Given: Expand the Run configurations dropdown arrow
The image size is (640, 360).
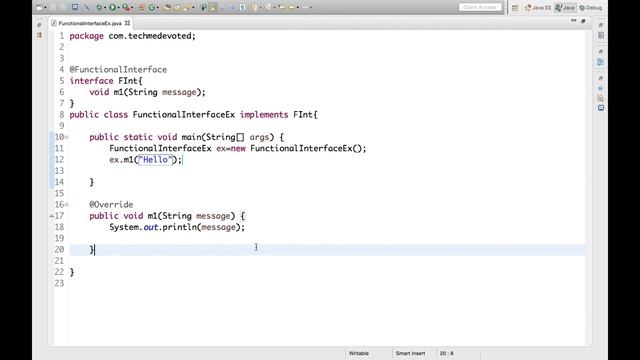Looking at the screenshot, I should [x=118, y=7].
